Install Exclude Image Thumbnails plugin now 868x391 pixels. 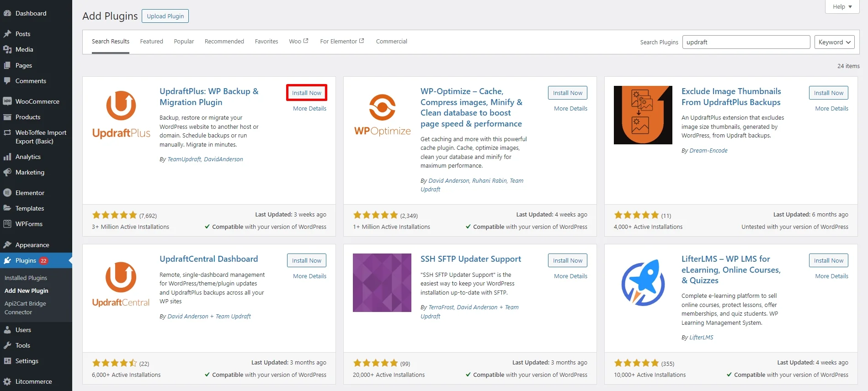(x=829, y=93)
